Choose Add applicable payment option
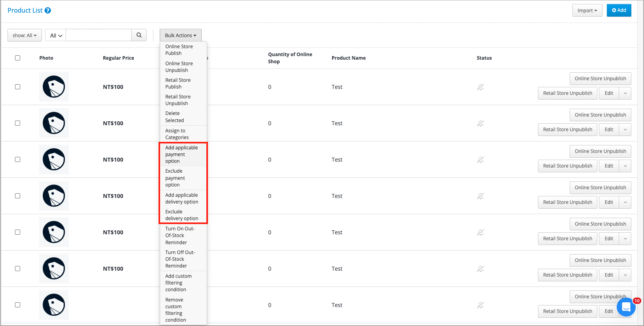The height and width of the screenshot is (326, 644). pyautogui.click(x=183, y=155)
